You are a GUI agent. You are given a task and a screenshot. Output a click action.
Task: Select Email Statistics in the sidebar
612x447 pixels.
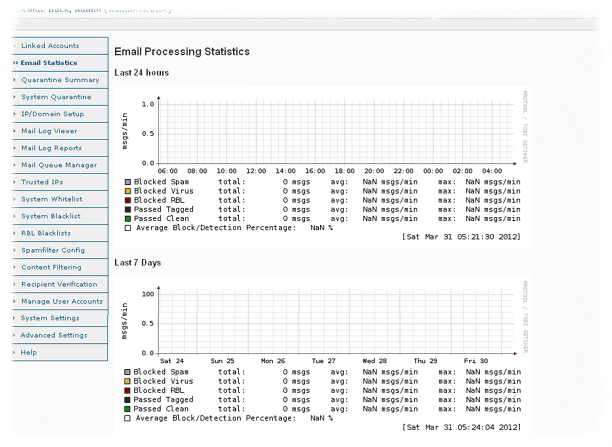click(49, 63)
